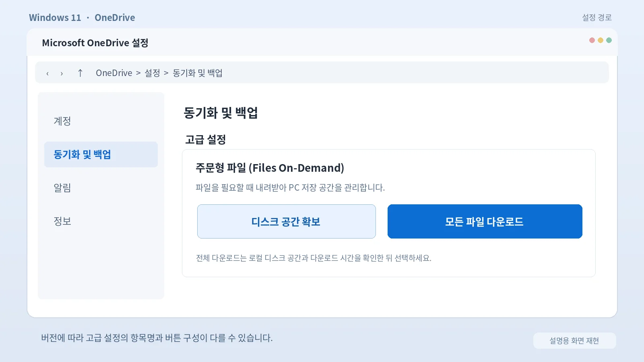Click the forward navigation arrow
The width and height of the screenshot is (644, 362).
coord(62,73)
